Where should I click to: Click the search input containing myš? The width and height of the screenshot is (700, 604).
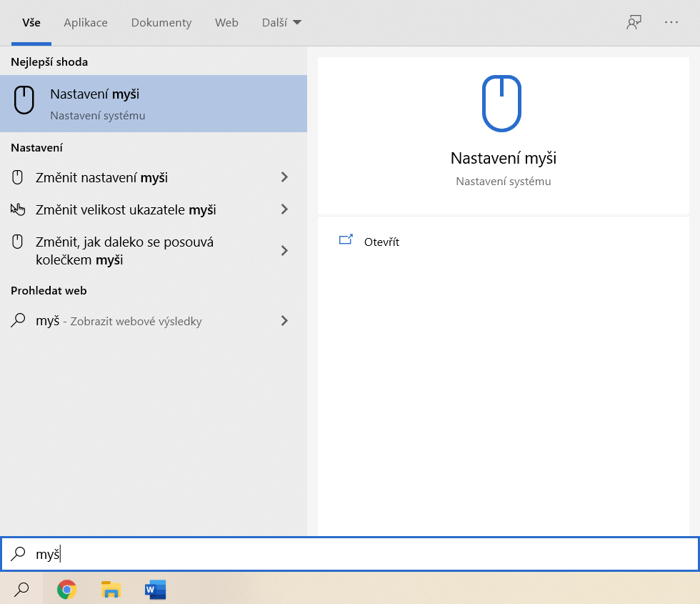click(x=350, y=554)
